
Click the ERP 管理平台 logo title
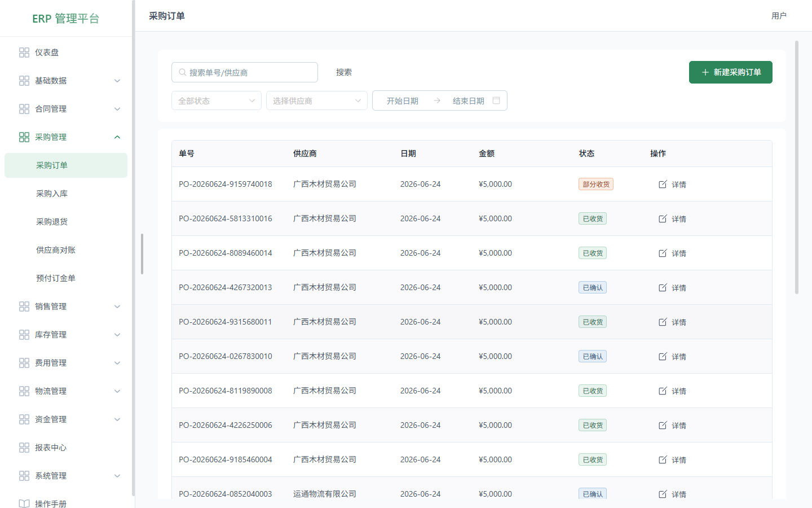66,19
